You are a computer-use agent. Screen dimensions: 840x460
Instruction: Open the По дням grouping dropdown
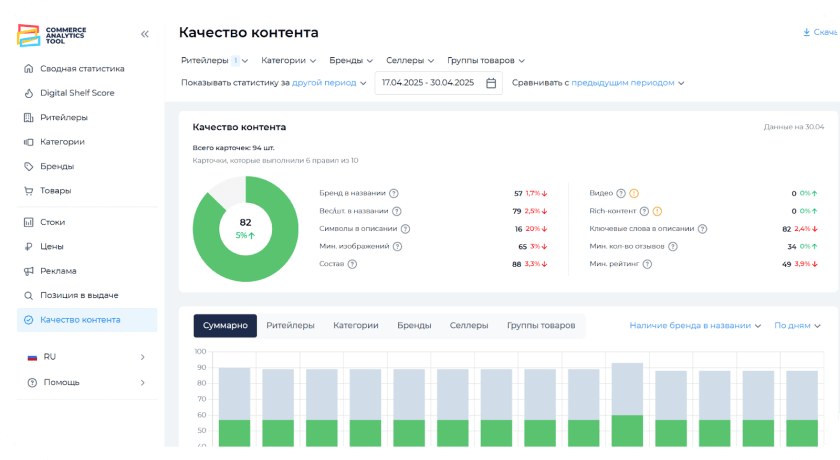pos(797,326)
